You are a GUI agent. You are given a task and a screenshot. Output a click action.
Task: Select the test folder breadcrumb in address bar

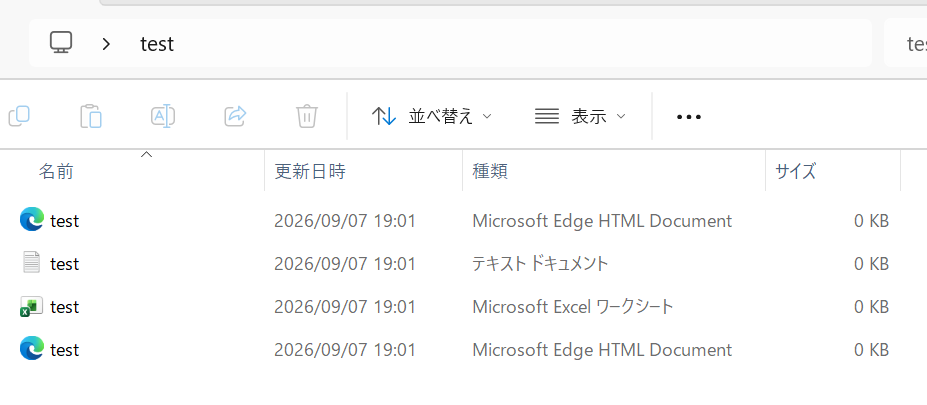(157, 44)
